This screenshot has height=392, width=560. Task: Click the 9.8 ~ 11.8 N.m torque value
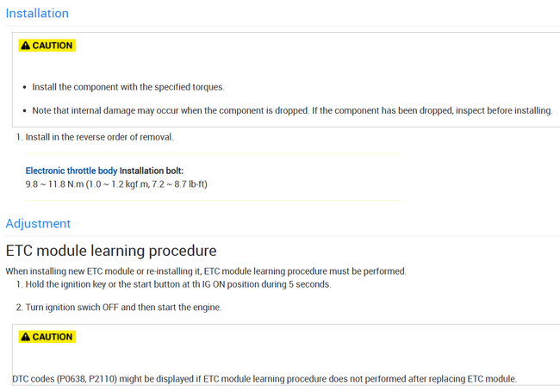tap(56, 184)
